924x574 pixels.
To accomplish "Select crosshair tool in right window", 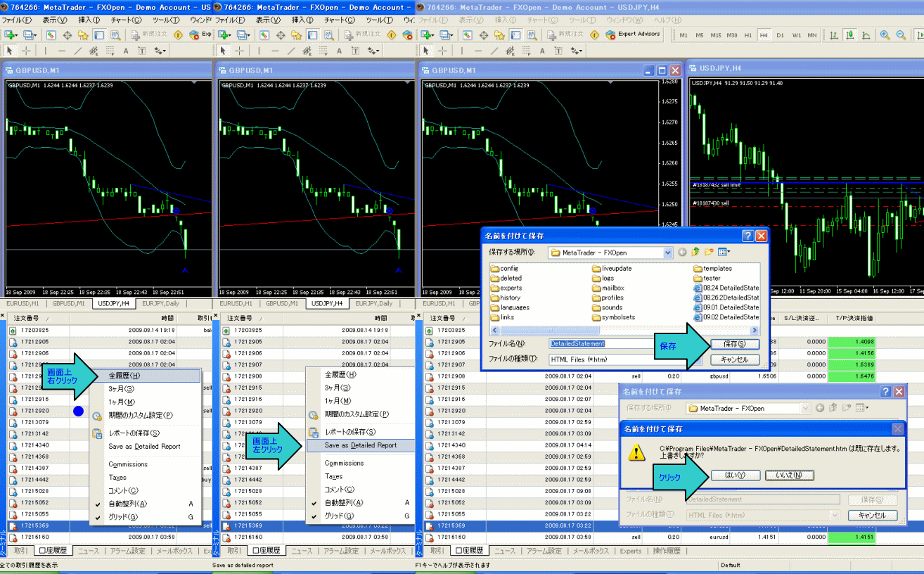I will [x=442, y=51].
